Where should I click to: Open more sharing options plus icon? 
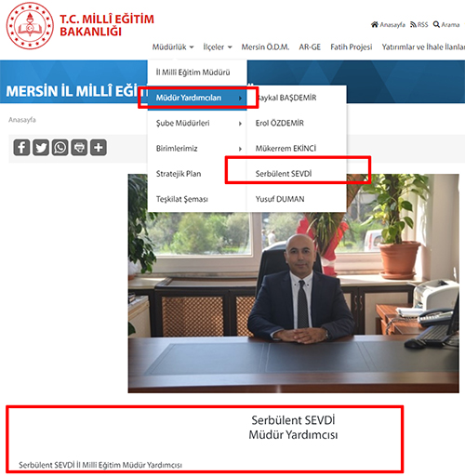click(99, 148)
